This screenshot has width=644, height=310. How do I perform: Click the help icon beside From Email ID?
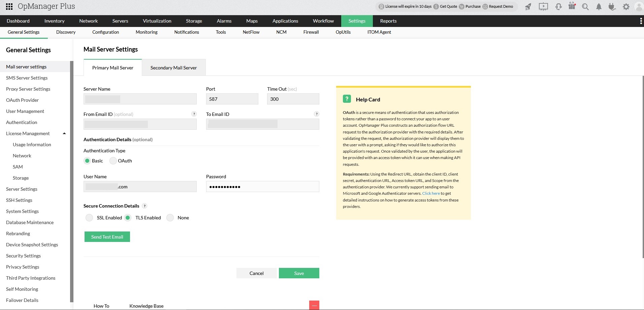[x=194, y=114]
